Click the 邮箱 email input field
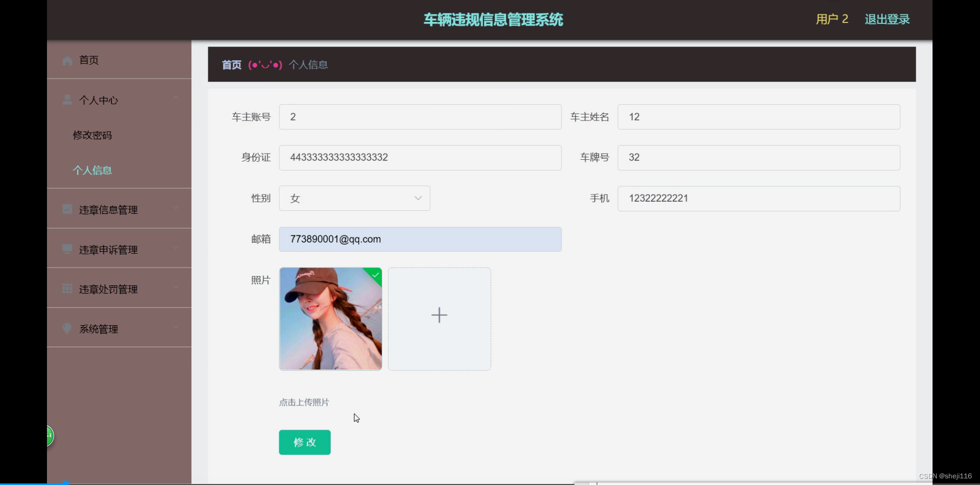The image size is (980, 485). tap(420, 239)
